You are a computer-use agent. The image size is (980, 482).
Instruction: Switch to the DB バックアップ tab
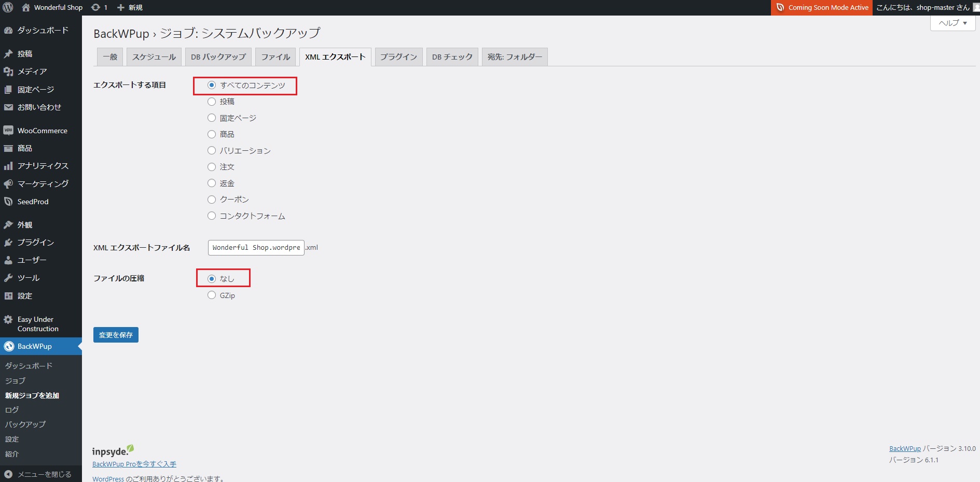pyautogui.click(x=218, y=57)
